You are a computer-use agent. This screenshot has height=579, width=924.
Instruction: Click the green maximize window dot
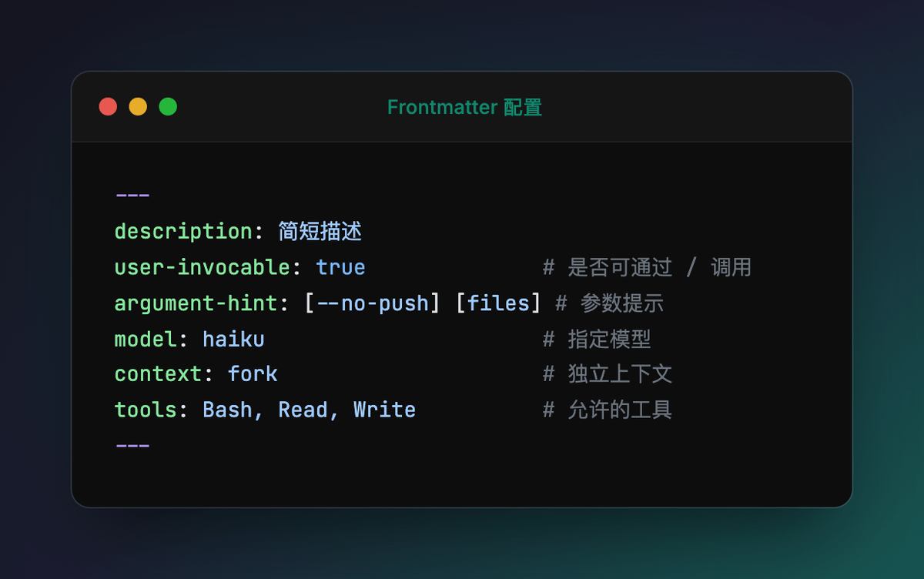(x=168, y=107)
